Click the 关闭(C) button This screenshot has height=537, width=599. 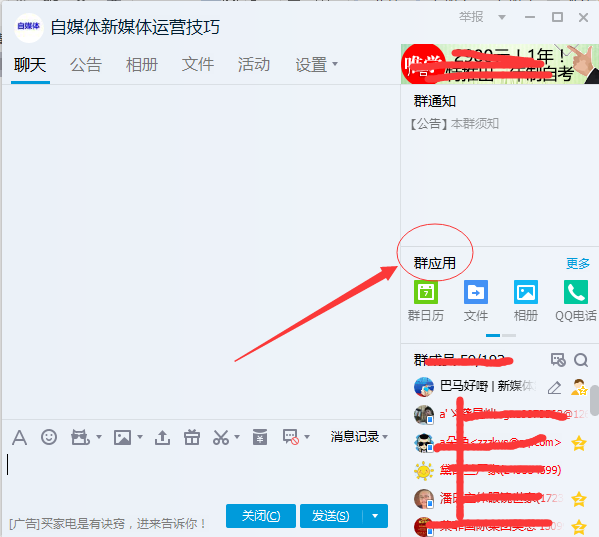click(261, 516)
